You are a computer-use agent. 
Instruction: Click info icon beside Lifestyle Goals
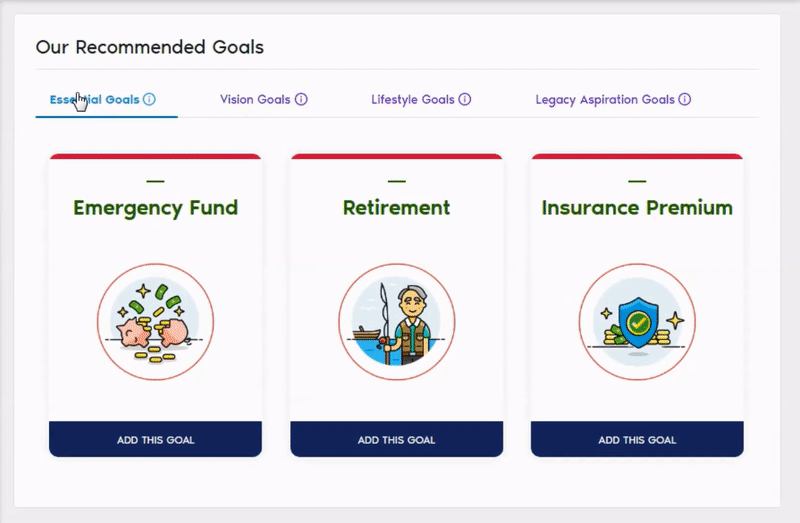tap(465, 100)
